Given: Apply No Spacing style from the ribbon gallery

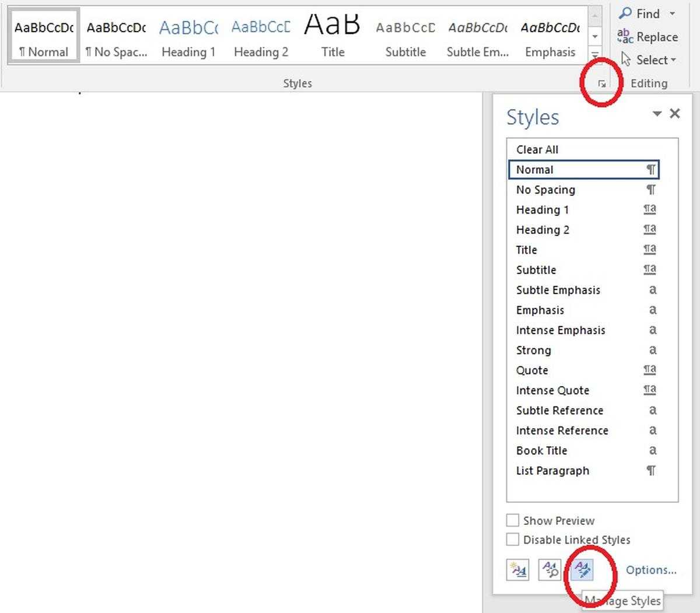Looking at the screenshot, I should (x=116, y=36).
